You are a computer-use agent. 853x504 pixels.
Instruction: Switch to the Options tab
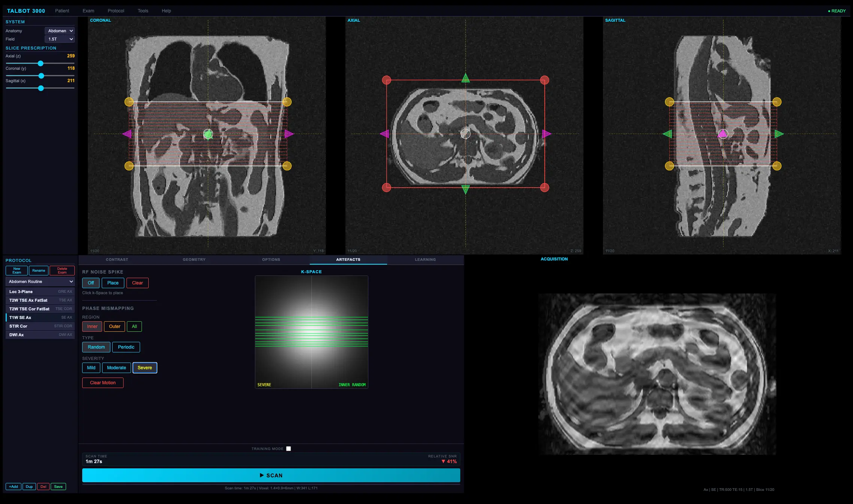(x=271, y=260)
